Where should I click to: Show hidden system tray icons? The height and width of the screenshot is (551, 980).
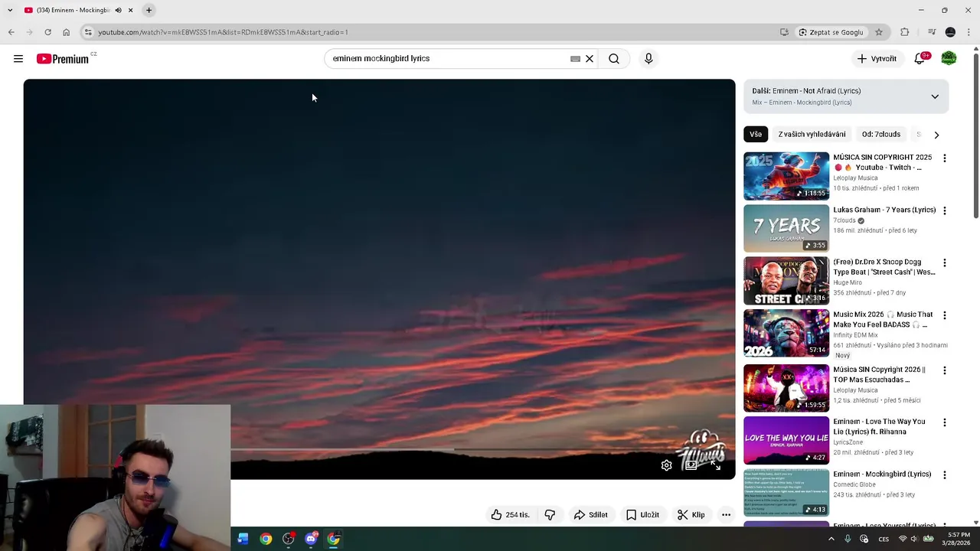[x=831, y=539]
